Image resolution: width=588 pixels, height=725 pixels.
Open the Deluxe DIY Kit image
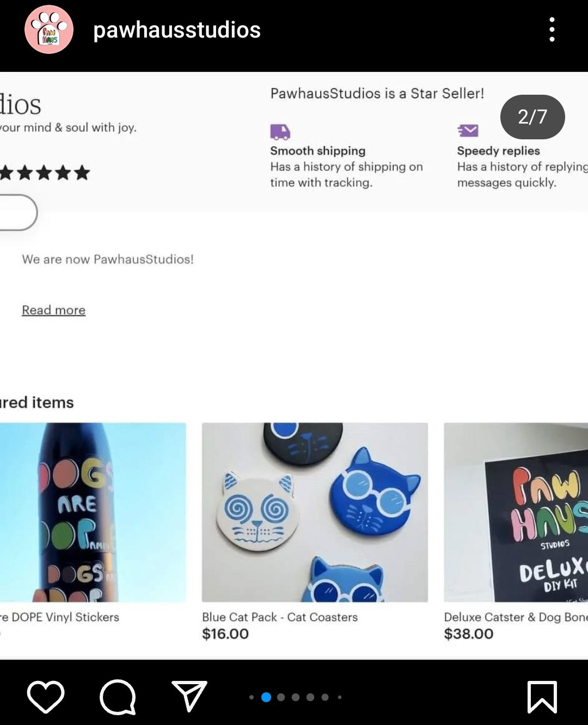(x=516, y=512)
